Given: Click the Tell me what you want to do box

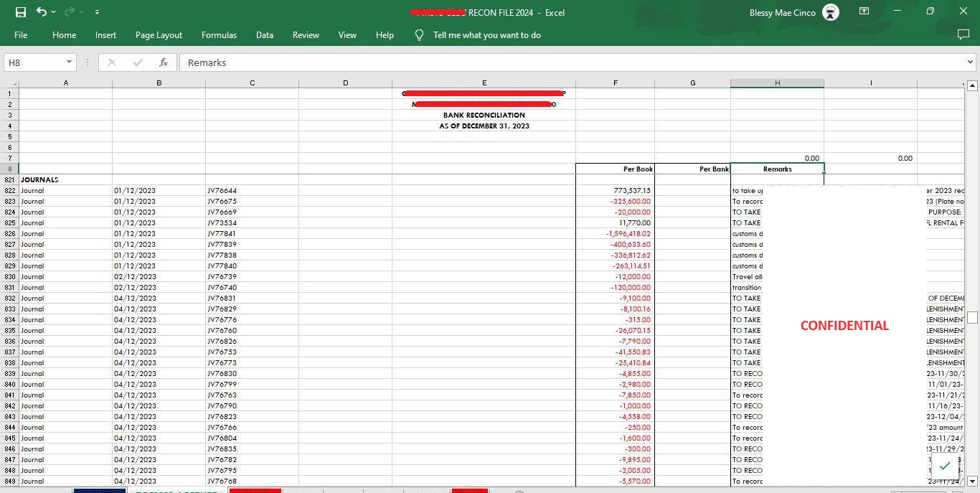Looking at the screenshot, I should click(x=486, y=34).
